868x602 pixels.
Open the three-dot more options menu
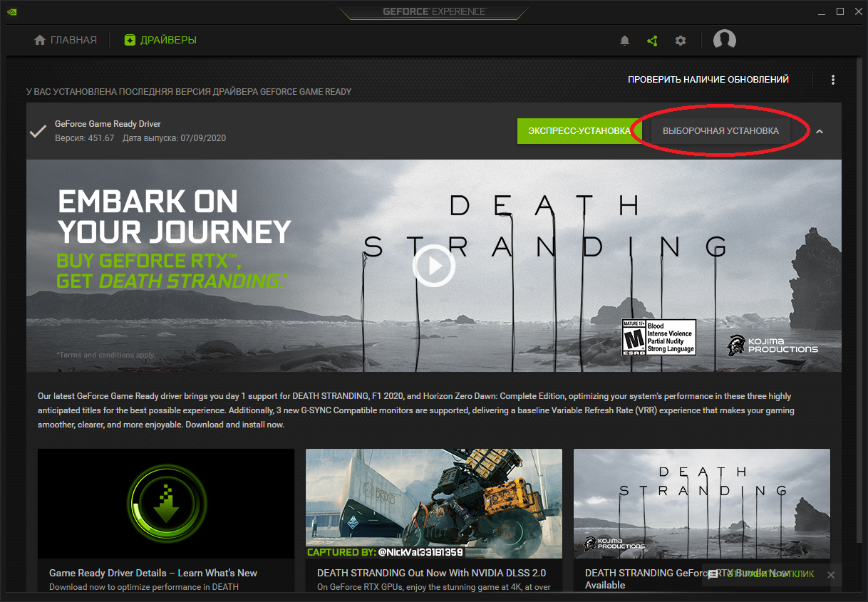point(833,80)
